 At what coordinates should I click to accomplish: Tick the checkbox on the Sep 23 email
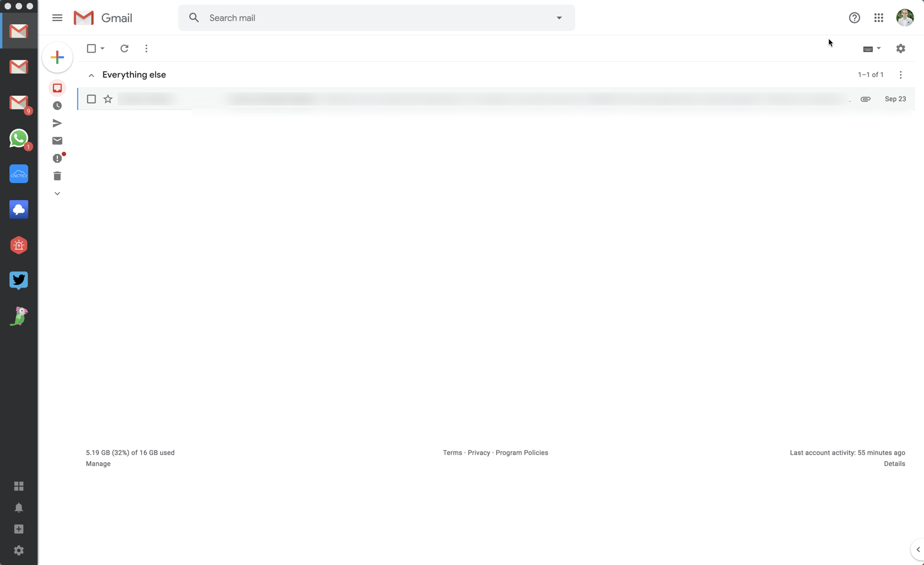91,99
